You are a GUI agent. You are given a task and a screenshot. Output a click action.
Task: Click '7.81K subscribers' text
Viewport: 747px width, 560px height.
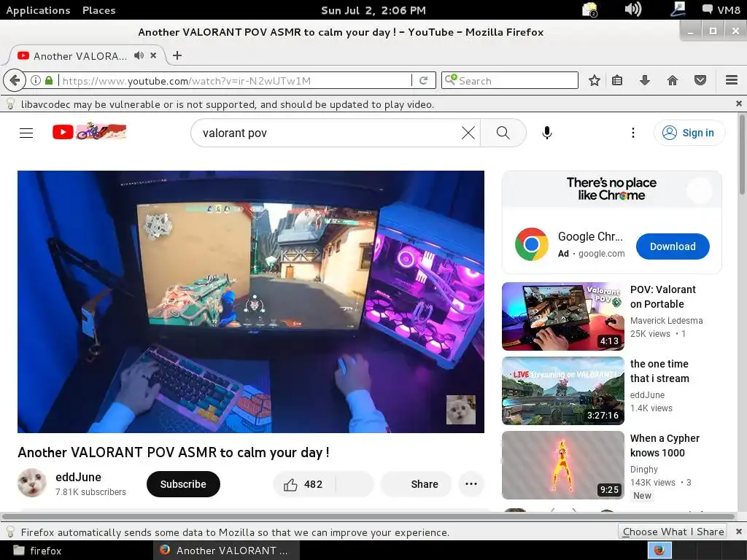[x=90, y=492]
